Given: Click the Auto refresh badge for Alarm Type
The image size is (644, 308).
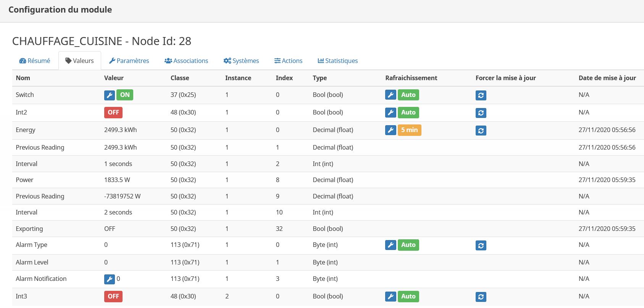Looking at the screenshot, I should (408, 245).
